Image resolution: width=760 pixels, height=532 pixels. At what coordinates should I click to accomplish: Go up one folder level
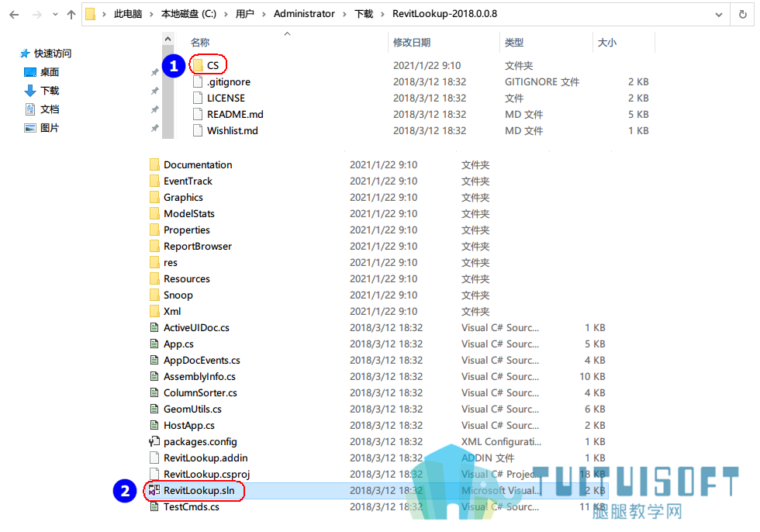[x=71, y=15]
